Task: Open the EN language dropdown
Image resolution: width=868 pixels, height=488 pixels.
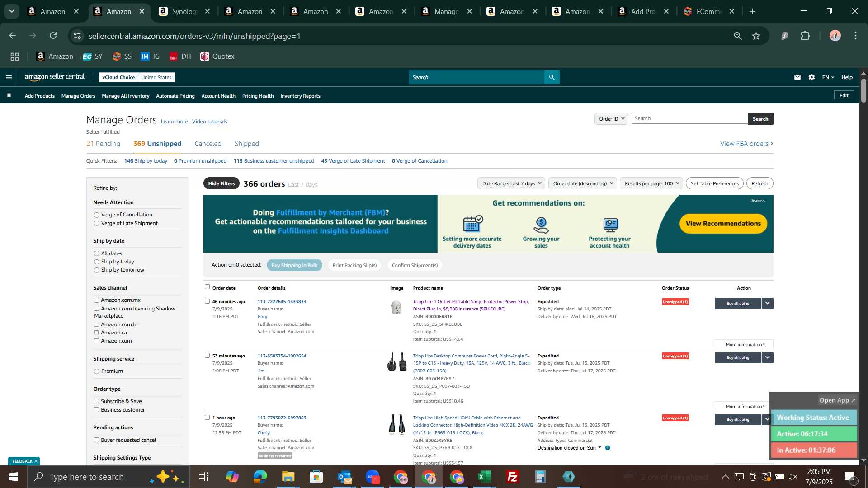Action: pyautogui.click(x=828, y=77)
